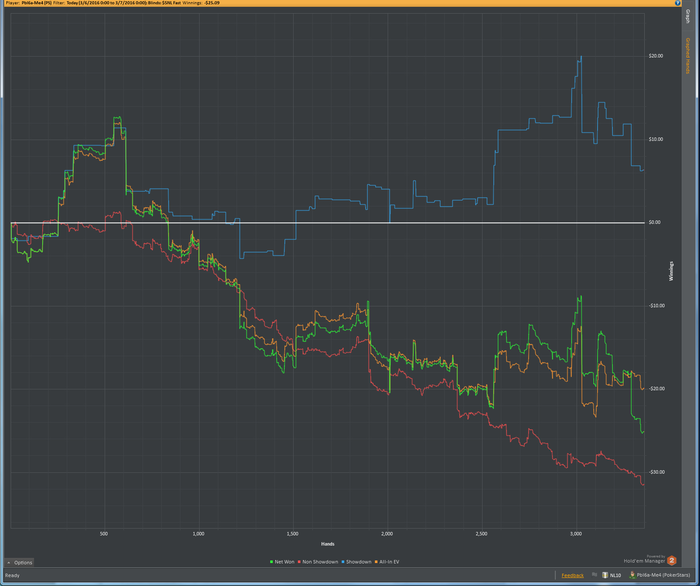This screenshot has height=586, width=700.
Task: Click the Pbl6a-Me4 (PokerStars) player selector
Action: click(x=659, y=575)
